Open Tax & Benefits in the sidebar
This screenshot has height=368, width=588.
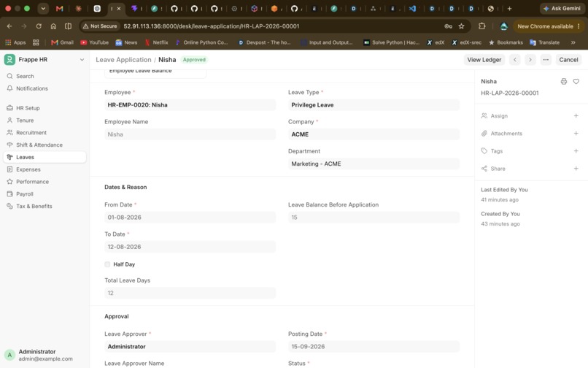coord(34,206)
